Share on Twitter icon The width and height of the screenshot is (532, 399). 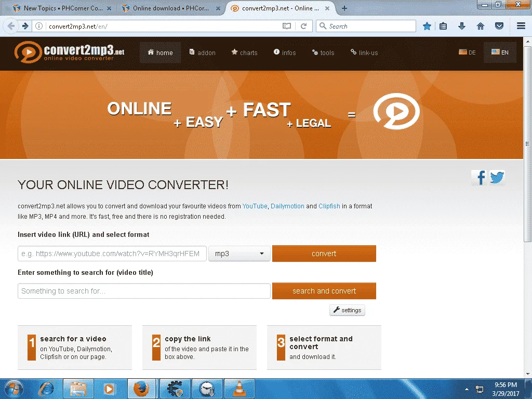[497, 178]
